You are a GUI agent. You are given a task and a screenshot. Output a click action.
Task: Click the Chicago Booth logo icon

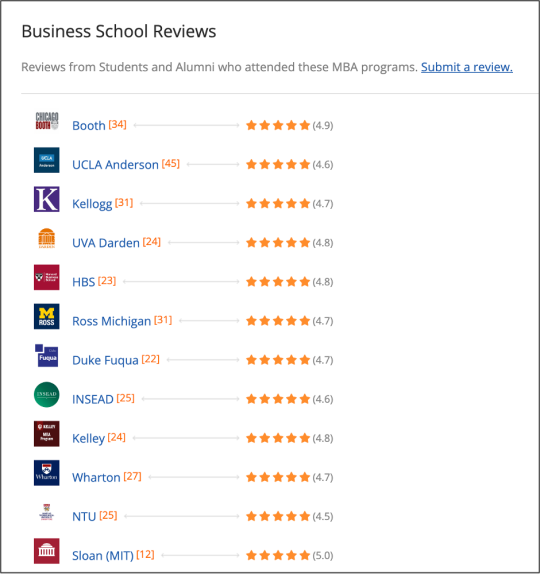(x=46, y=121)
